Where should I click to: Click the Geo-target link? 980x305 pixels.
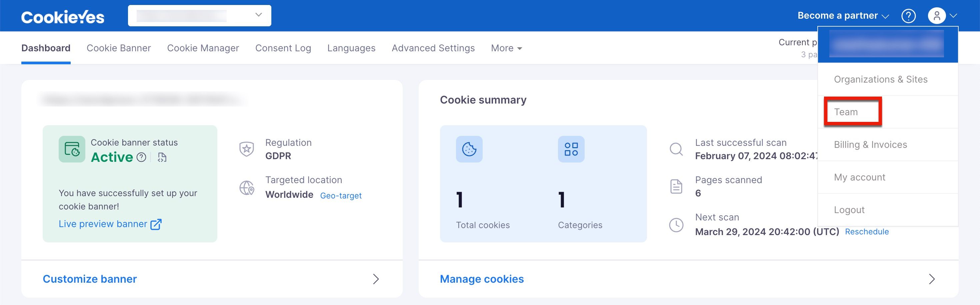coord(341,195)
